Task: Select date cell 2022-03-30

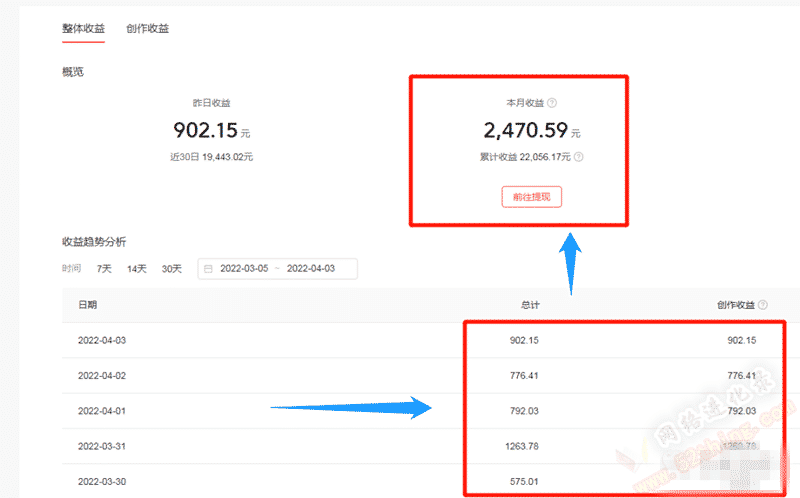Action: (x=102, y=481)
